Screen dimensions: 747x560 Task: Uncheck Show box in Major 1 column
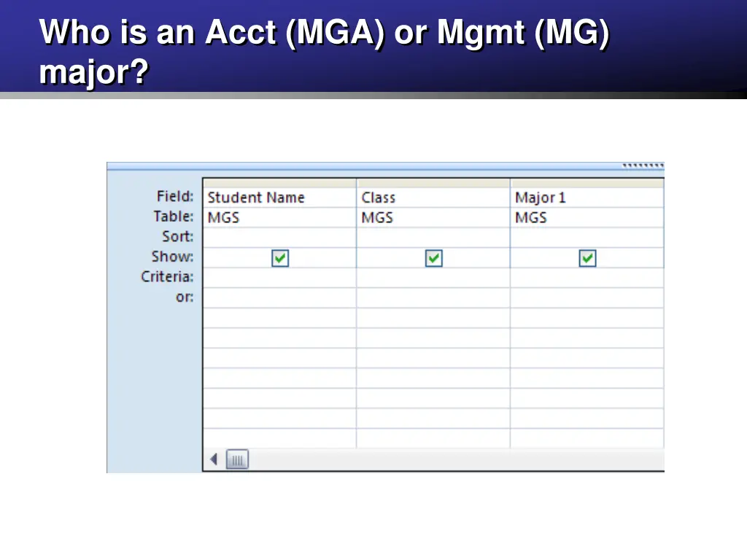pyautogui.click(x=587, y=258)
